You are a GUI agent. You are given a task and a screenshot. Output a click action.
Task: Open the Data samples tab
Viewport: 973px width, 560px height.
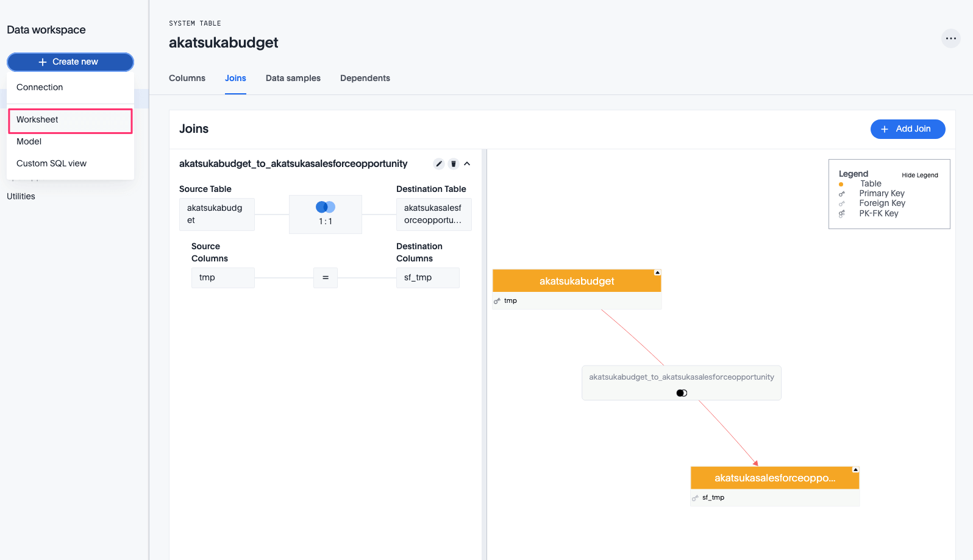tap(293, 78)
